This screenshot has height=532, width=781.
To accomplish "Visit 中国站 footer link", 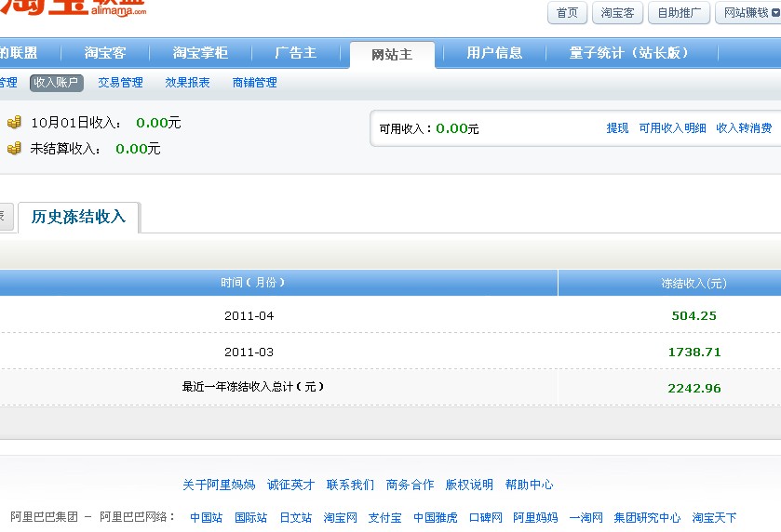I will pos(207,518).
